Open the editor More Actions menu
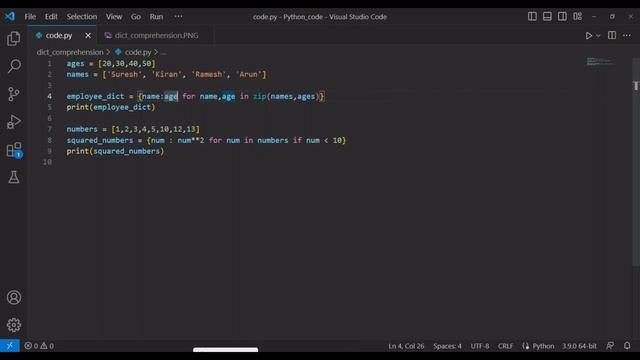This screenshot has height=360, width=640. point(627,36)
